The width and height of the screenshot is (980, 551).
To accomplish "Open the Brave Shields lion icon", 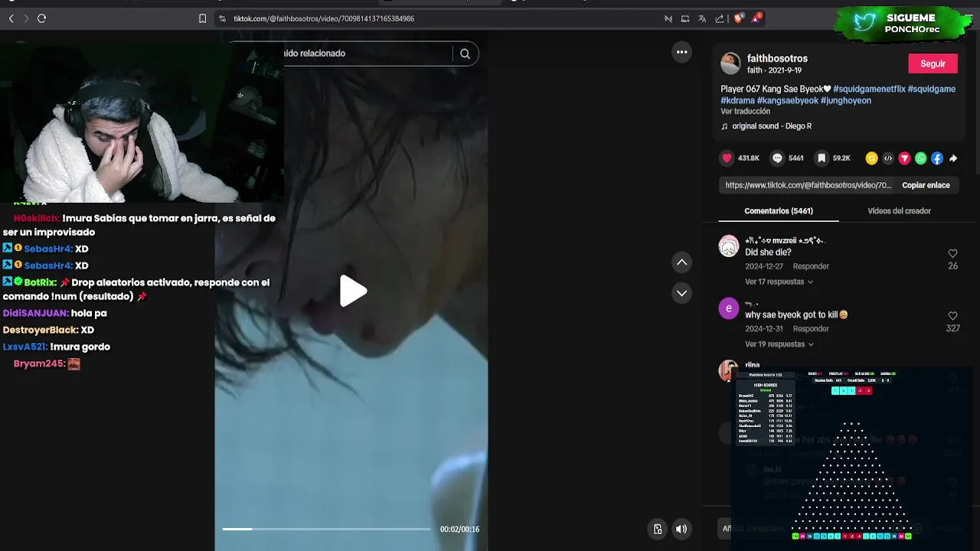I will click(x=738, y=18).
